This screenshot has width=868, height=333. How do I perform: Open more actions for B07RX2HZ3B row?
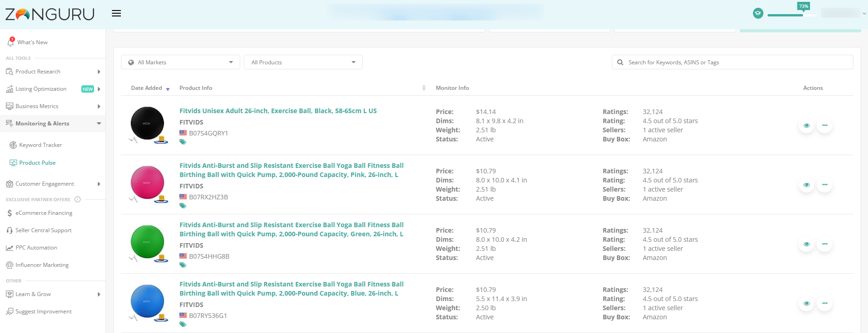coord(825,185)
